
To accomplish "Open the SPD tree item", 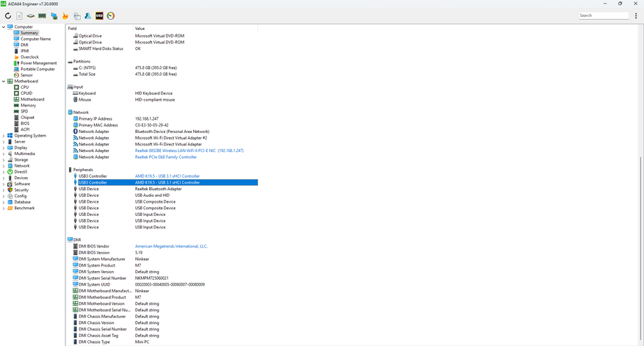I will click(24, 112).
